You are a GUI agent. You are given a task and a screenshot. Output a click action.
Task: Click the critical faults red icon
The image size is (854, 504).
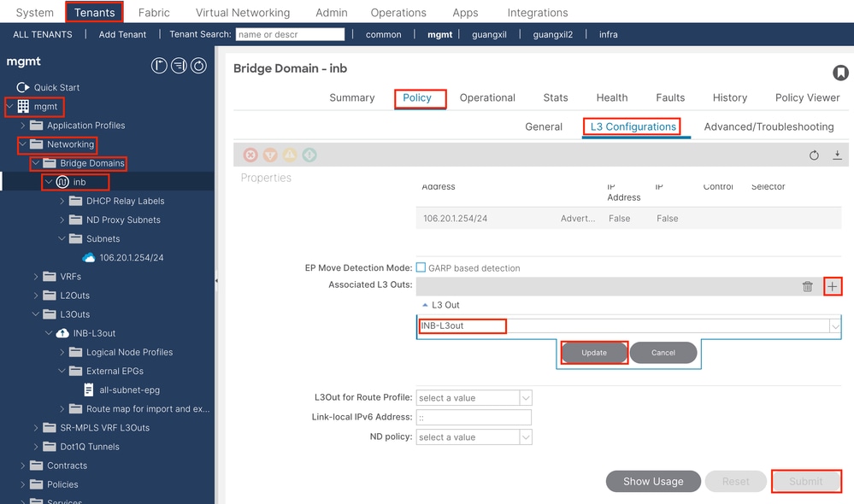pos(250,155)
